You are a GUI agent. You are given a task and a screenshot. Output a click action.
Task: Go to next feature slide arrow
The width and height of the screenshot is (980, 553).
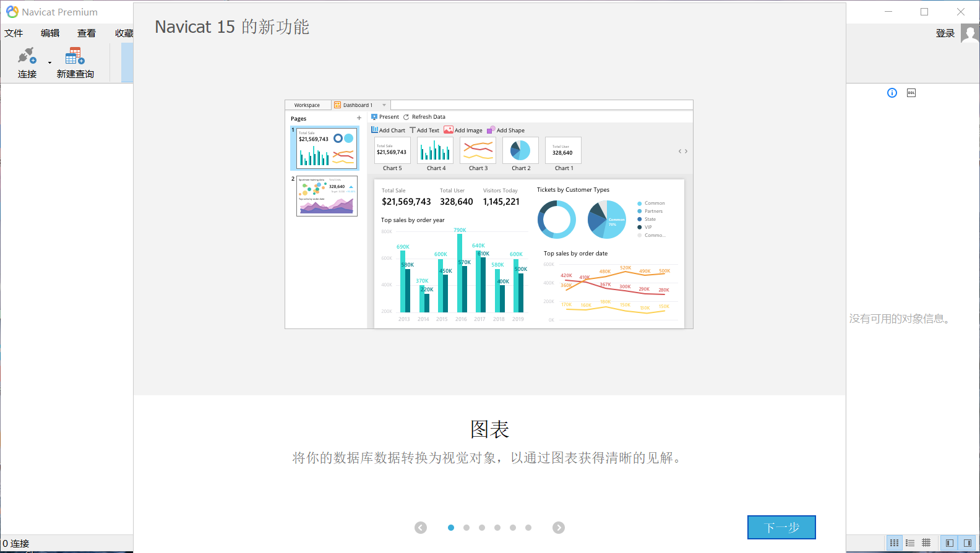[x=559, y=528]
